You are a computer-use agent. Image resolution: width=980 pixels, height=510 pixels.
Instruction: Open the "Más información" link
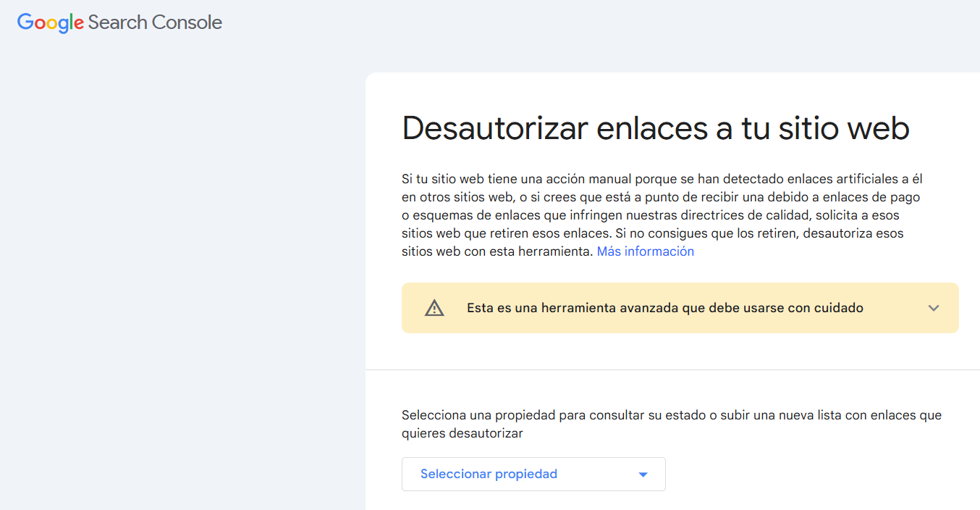tap(645, 251)
